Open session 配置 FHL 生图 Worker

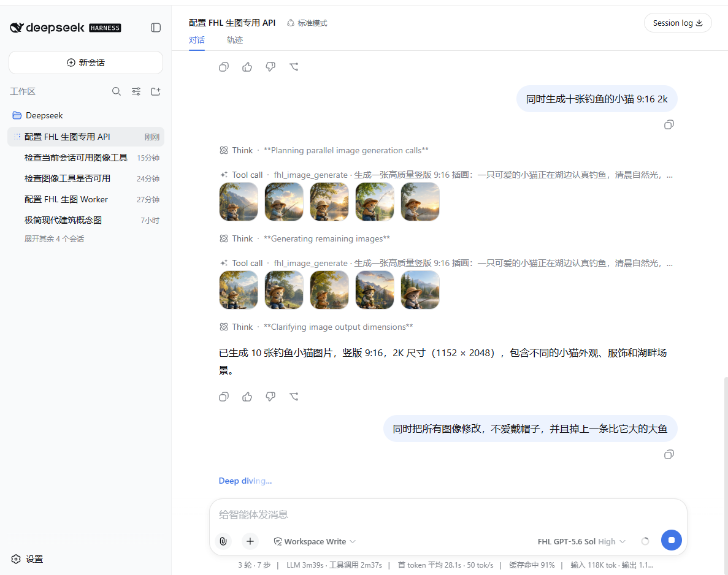pyautogui.click(x=86, y=200)
